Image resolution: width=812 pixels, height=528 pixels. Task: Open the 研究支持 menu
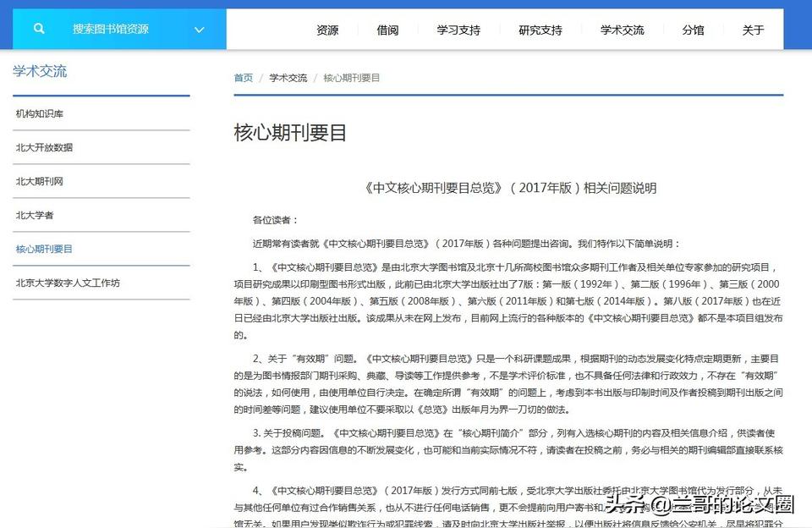(540, 30)
